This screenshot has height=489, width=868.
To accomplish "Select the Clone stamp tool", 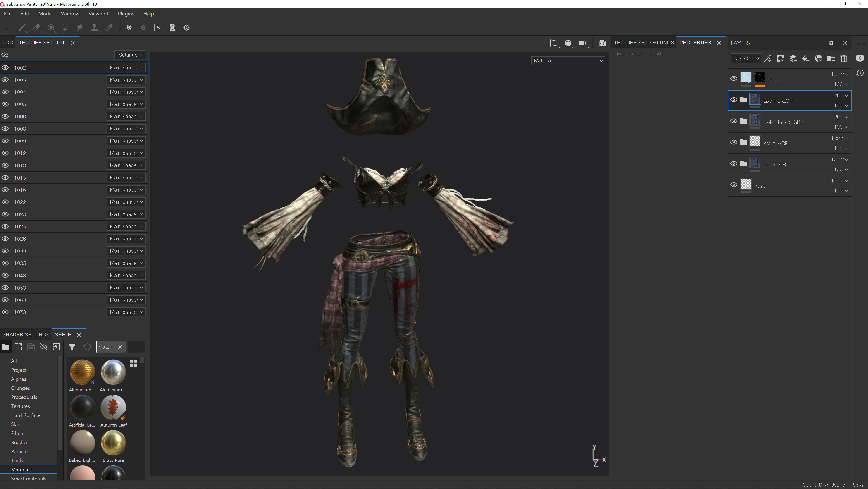I will tap(94, 28).
